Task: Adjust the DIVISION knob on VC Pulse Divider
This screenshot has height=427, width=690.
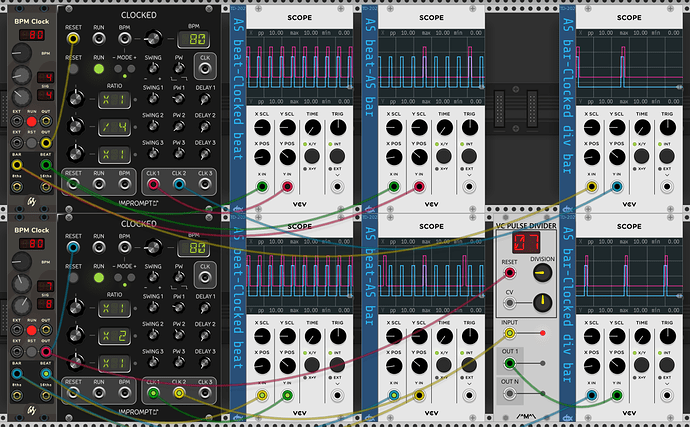Action: click(x=543, y=273)
